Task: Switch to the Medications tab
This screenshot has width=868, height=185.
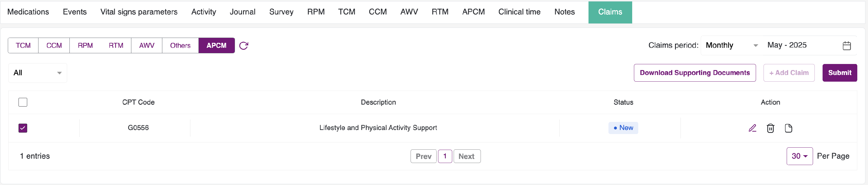Action: tap(28, 12)
